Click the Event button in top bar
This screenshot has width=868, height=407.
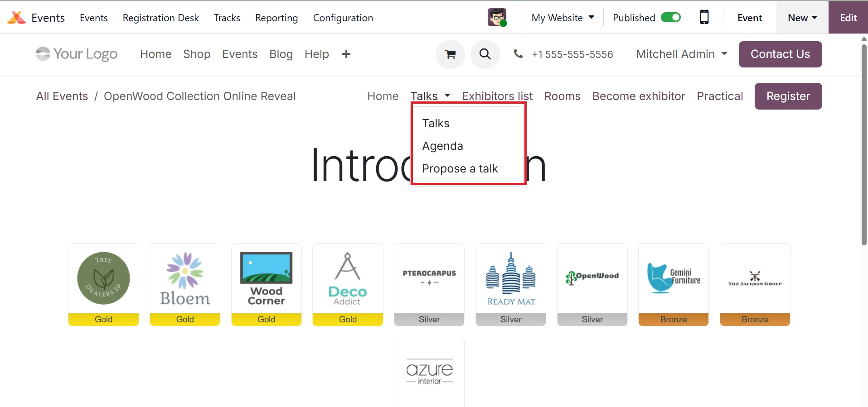click(x=750, y=18)
